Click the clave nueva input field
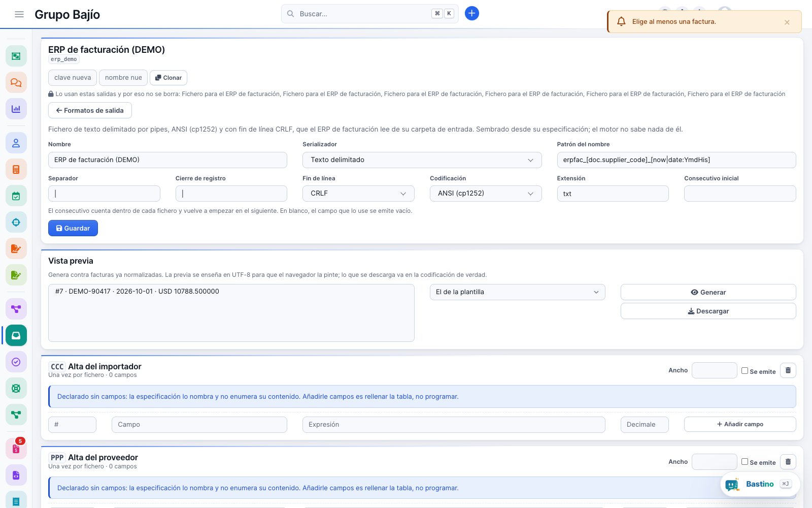Image resolution: width=812 pixels, height=508 pixels. click(x=73, y=78)
